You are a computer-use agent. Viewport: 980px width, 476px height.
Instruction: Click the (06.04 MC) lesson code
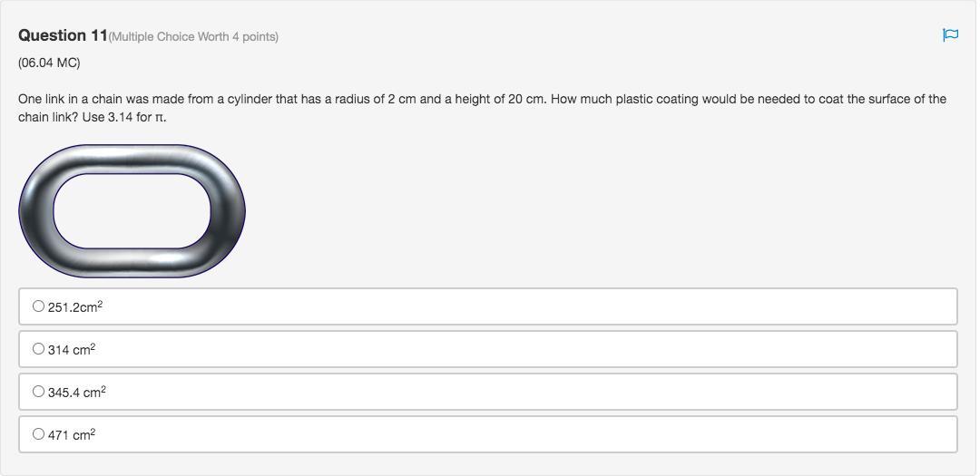[49, 63]
